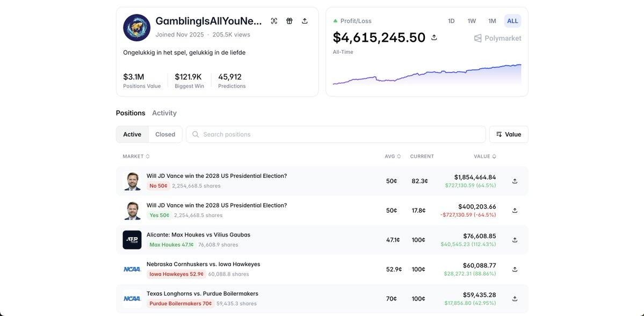Image resolution: width=644 pixels, height=316 pixels.
Task: Select the 1M time range
Action: click(492, 21)
